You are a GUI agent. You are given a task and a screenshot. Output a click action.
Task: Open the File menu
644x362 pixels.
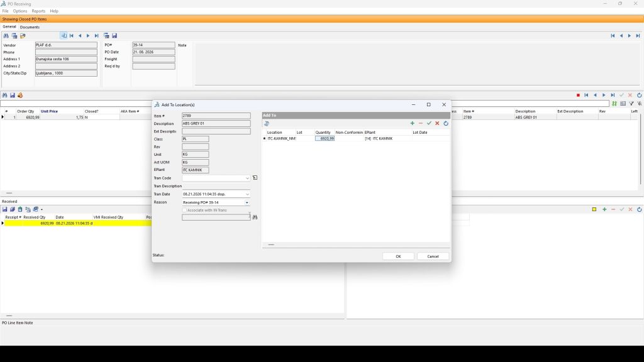tap(5, 11)
